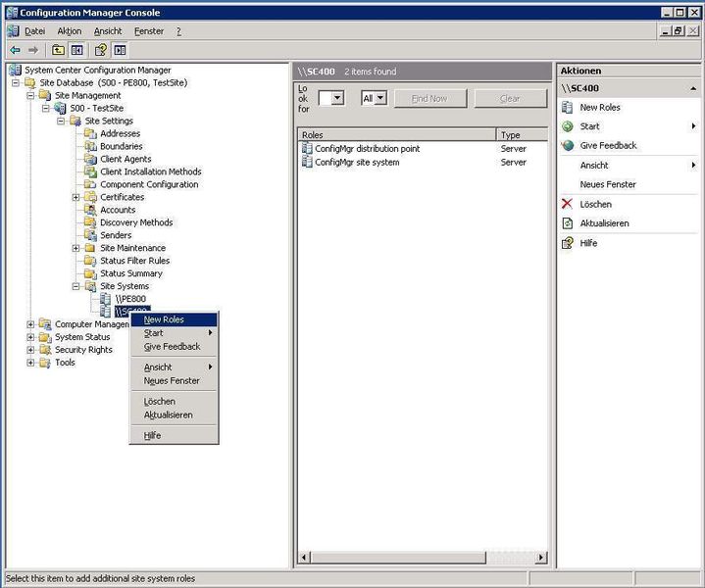Expand the Certificates node

tap(76, 197)
